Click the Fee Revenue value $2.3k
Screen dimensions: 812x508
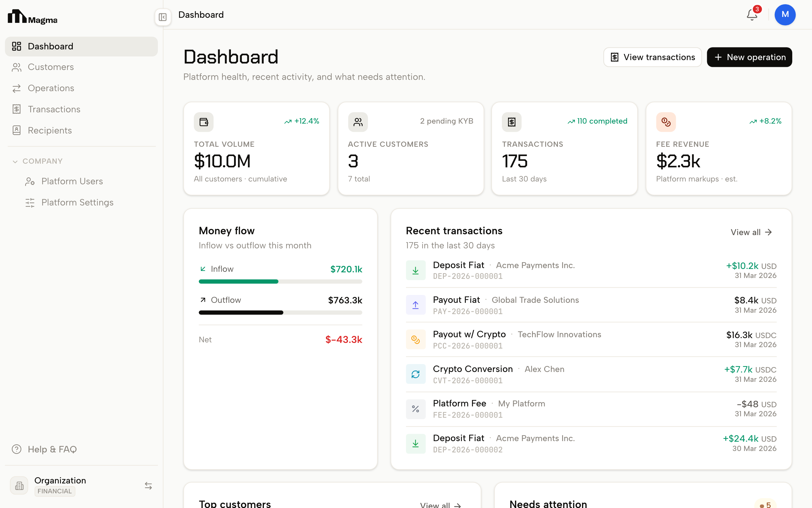678,161
